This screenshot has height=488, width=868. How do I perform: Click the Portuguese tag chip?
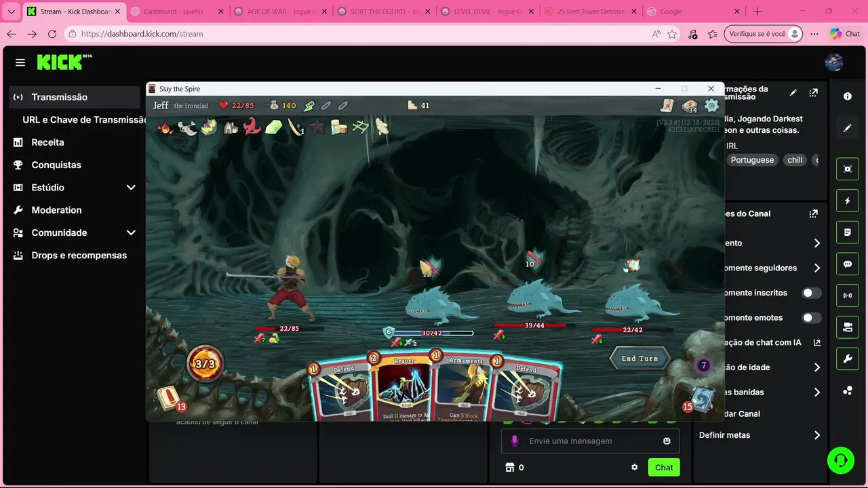(752, 160)
